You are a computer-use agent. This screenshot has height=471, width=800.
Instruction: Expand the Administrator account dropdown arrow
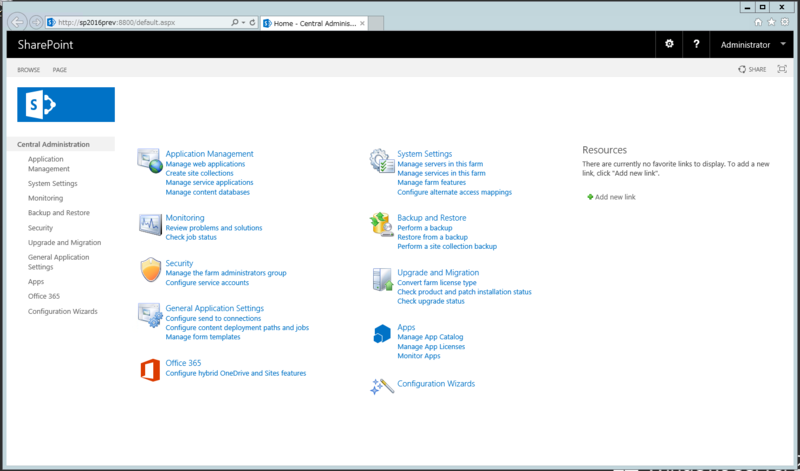point(783,44)
